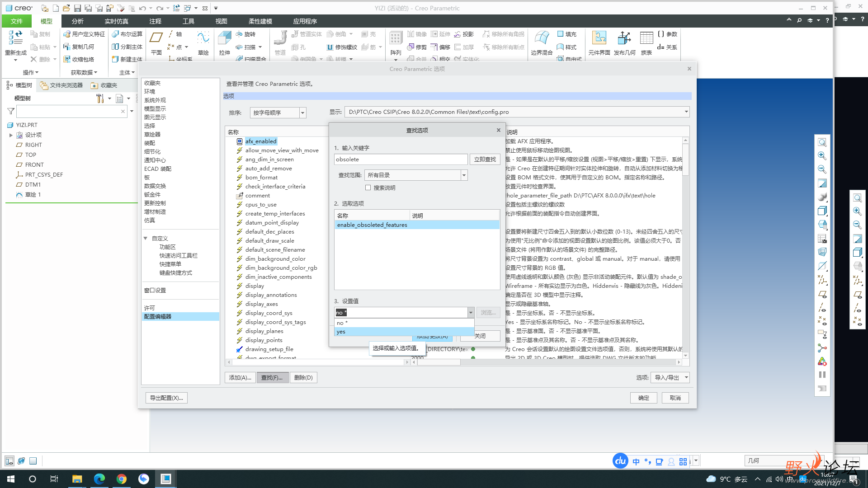
Task: Select System Appearance (系统外观) in options sidebar
Action: [155, 100]
